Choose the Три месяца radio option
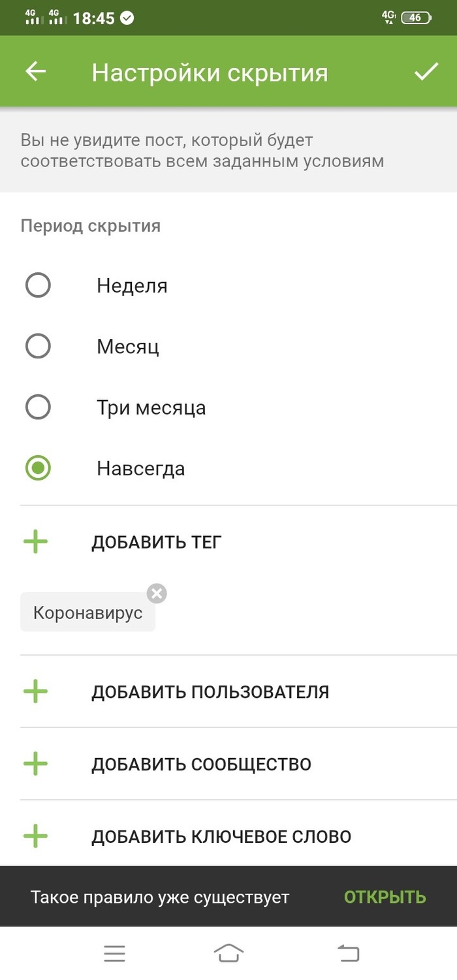This screenshot has width=457, height=980. [38, 407]
